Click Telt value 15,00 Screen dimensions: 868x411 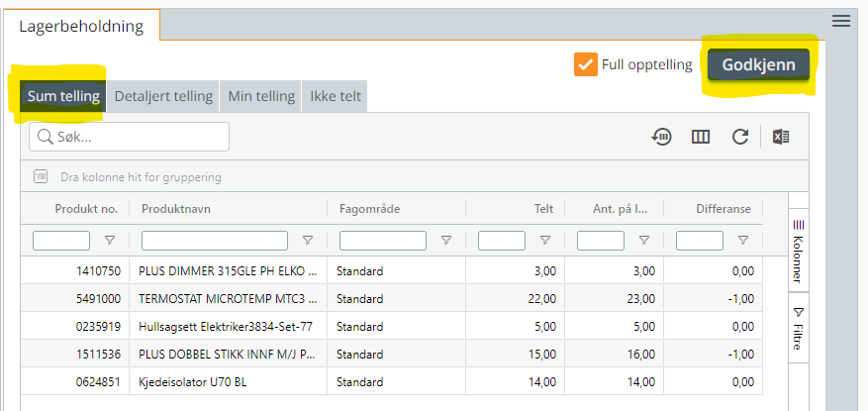[x=542, y=355]
